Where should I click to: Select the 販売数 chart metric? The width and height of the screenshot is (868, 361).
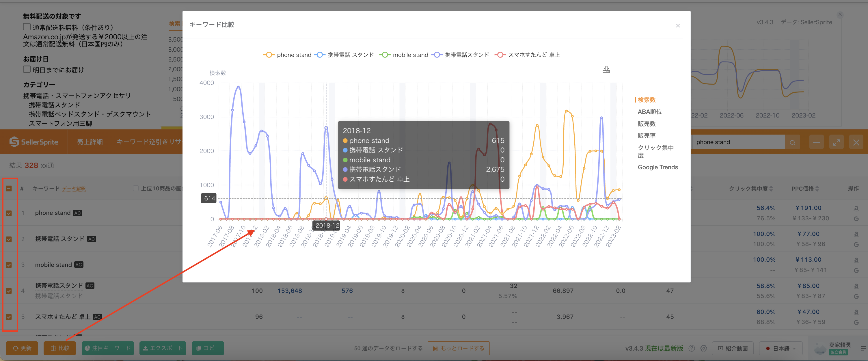tap(647, 124)
